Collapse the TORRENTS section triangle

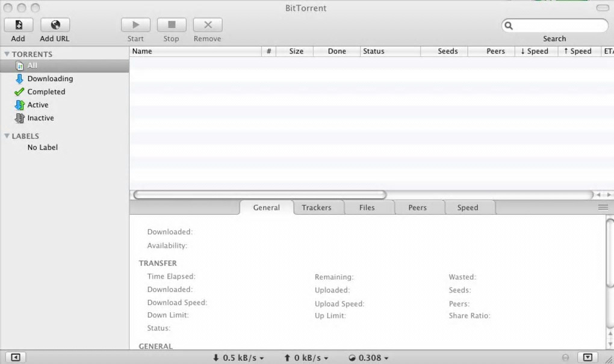[x=7, y=54]
